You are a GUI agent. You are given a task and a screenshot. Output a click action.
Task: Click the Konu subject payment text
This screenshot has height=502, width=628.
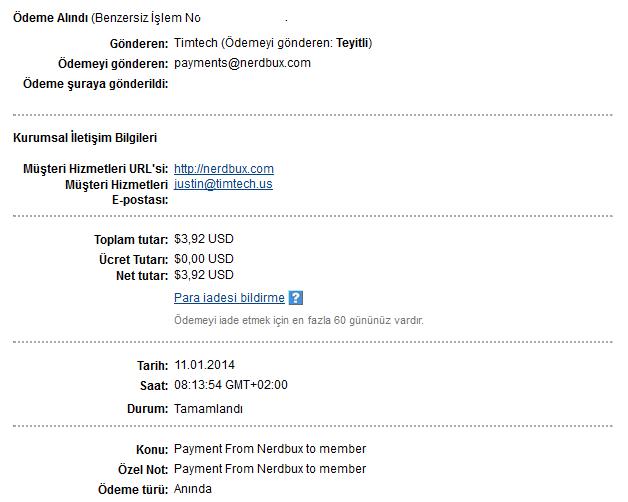point(270,449)
